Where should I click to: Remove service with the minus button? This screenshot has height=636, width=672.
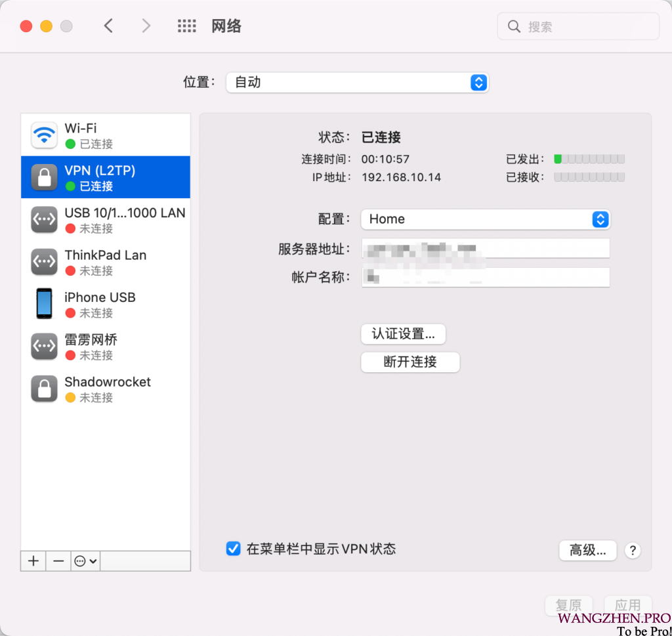(58, 561)
